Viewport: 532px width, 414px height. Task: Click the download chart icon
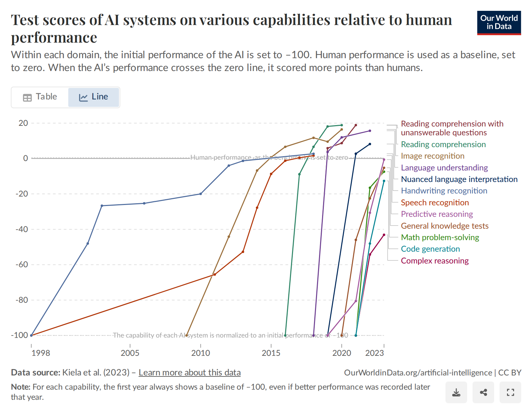[456, 392]
